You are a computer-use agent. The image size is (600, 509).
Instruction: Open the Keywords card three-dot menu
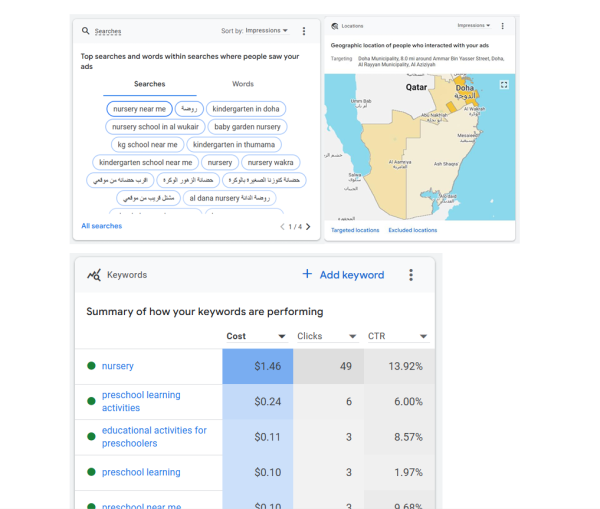[411, 275]
